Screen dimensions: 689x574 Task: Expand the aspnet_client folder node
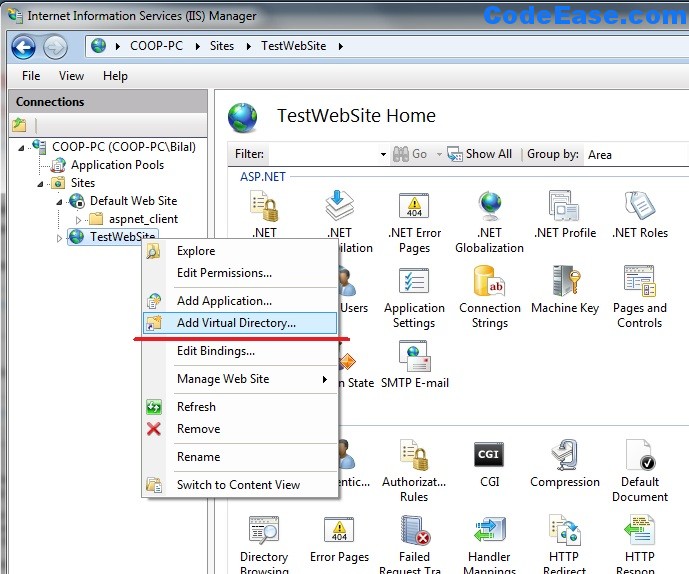point(78,219)
